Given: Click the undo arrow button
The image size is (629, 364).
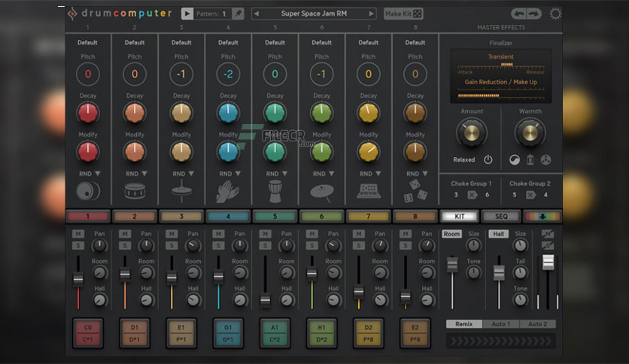Looking at the screenshot, I should pyautogui.click(x=519, y=14).
